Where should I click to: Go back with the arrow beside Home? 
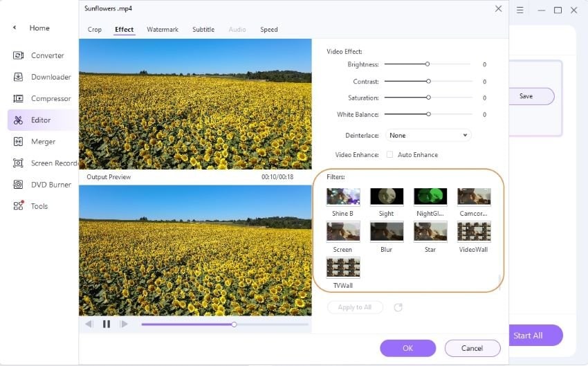(15, 28)
